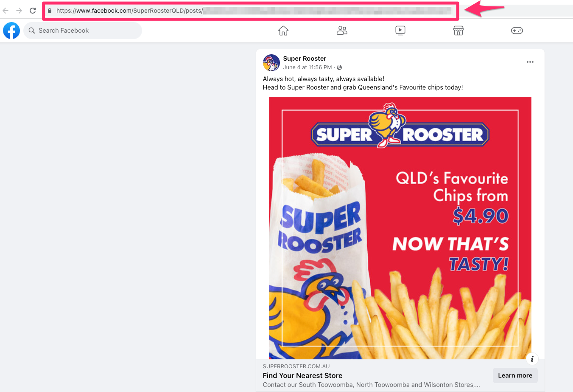Open the Watch video icon
Image resolution: width=573 pixels, height=392 pixels.
pyautogui.click(x=400, y=31)
